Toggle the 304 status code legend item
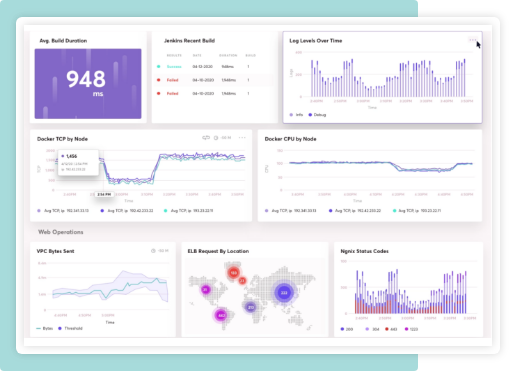 372,329
